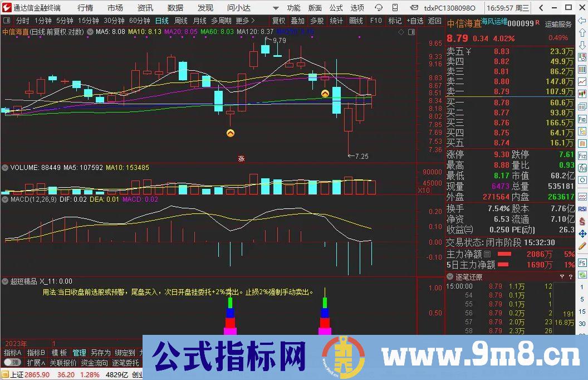
Task: Click the red dollar sign icon in sidebar
Action: [x=582, y=221]
